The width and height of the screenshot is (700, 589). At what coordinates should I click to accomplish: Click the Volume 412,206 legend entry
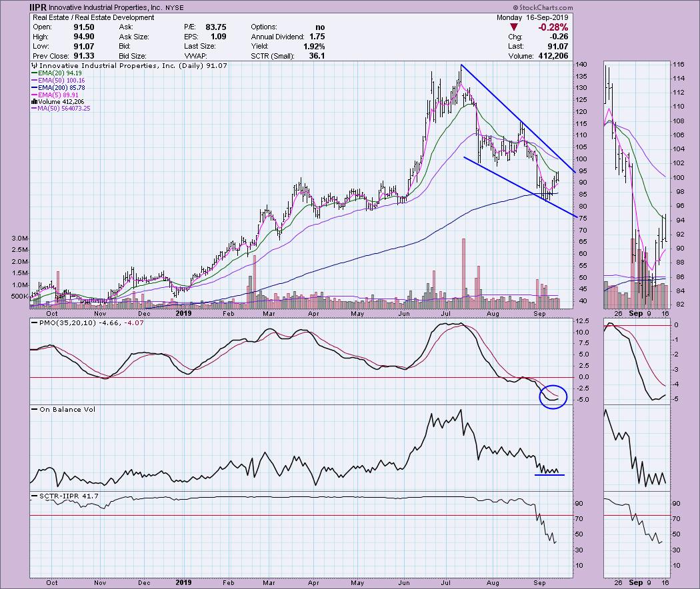tap(57, 102)
